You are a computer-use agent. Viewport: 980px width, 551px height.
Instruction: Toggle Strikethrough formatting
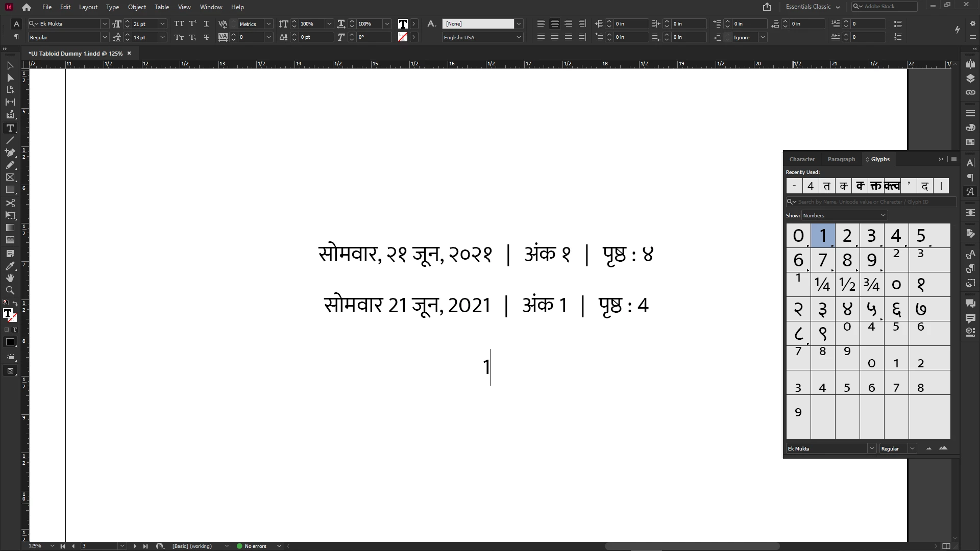point(206,37)
